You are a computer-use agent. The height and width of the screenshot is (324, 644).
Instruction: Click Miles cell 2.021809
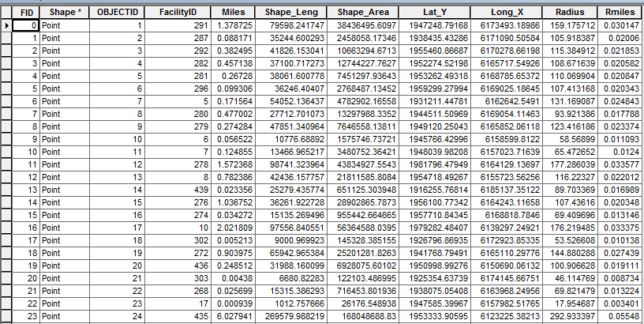coord(233,228)
